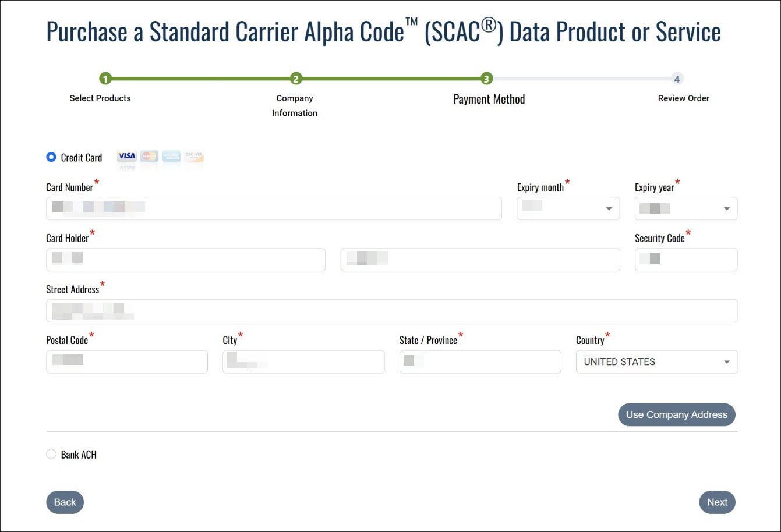Open the Expiry year dropdown

[685, 208]
